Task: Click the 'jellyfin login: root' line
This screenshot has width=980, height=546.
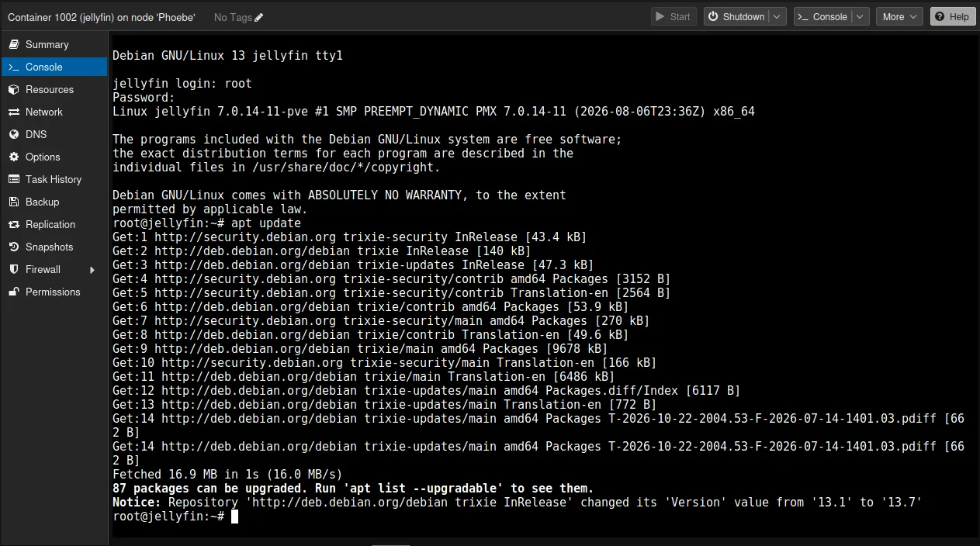Action: click(182, 84)
